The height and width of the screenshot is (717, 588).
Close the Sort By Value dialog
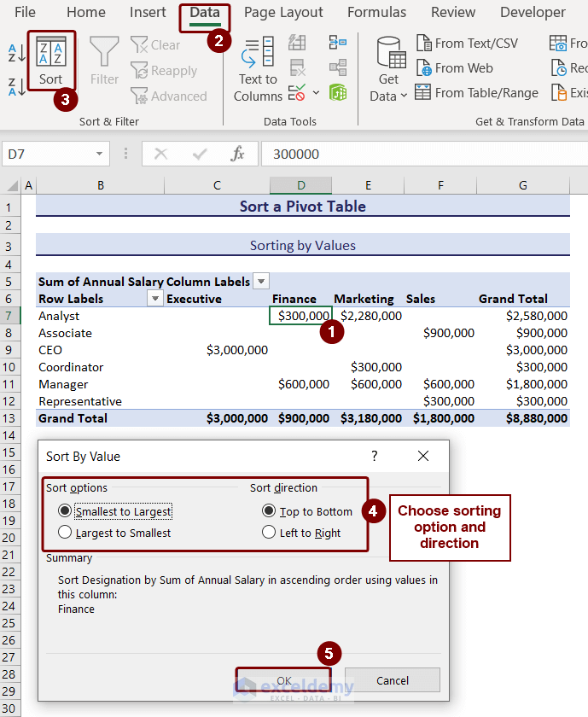pos(423,456)
